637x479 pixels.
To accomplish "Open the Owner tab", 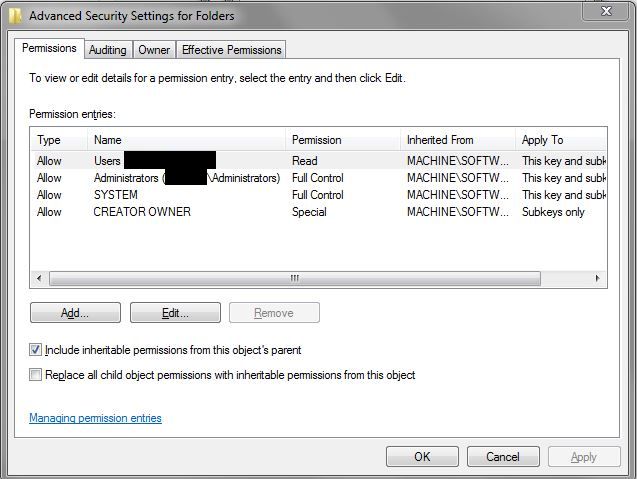I will pos(154,50).
